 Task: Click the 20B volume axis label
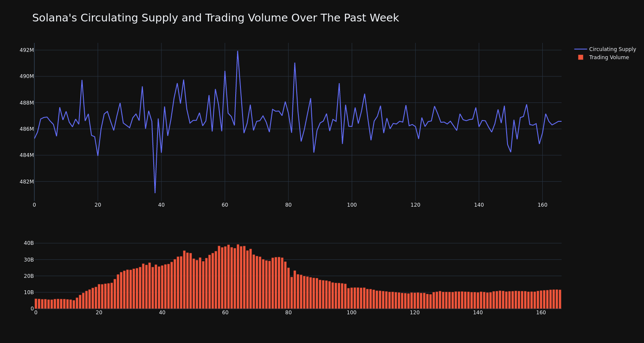pos(29,276)
